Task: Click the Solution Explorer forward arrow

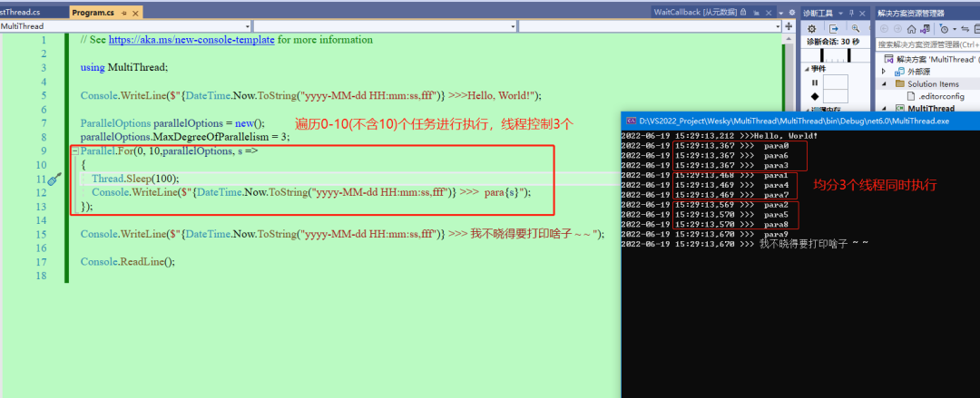Action: (x=898, y=29)
